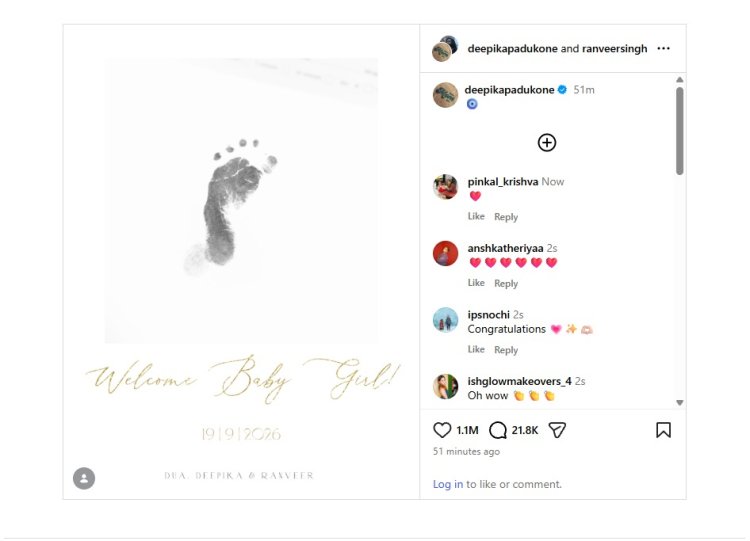Open ranveersingh profile from header
Viewport: 750px width, 541px height.
coord(615,48)
